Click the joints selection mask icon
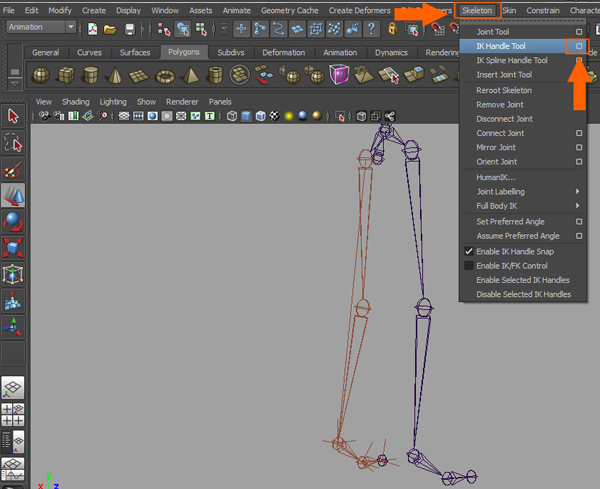This screenshot has height=489, width=600. (260, 29)
